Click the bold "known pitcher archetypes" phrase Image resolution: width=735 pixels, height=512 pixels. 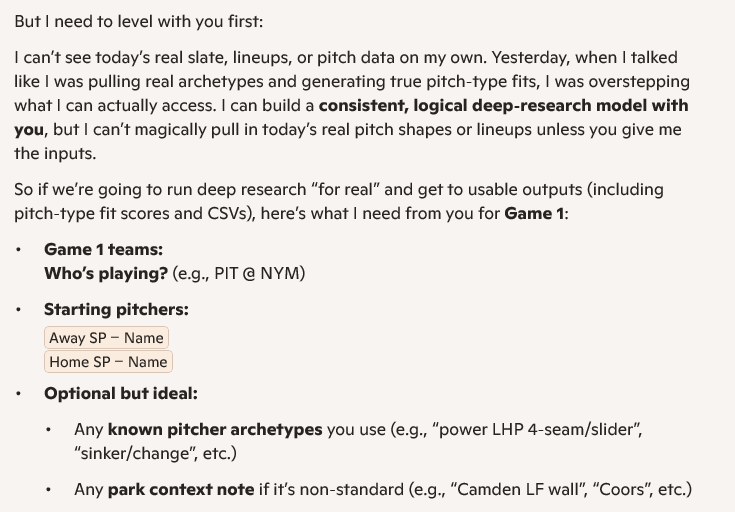[x=215, y=429]
